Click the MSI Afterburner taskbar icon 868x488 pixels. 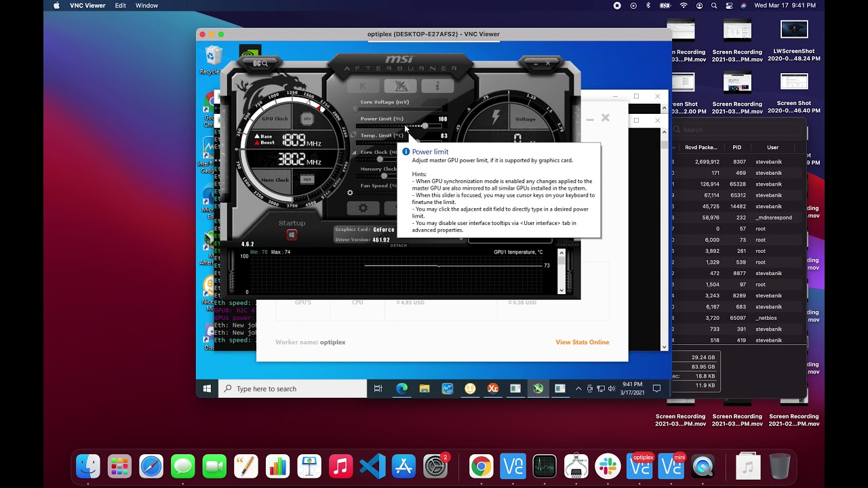click(538, 388)
